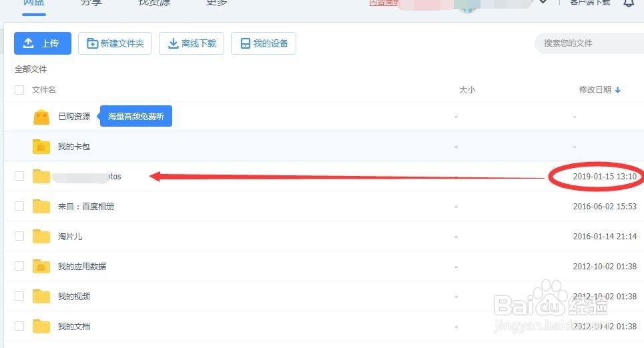Viewport: 644px width, 348px height.
Task: Check the box for 来自:百度相册 folder
Action: 19,206
